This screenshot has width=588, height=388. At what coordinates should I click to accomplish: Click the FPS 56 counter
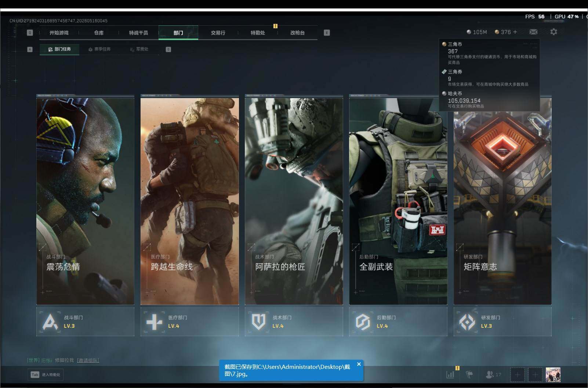pyautogui.click(x=535, y=17)
